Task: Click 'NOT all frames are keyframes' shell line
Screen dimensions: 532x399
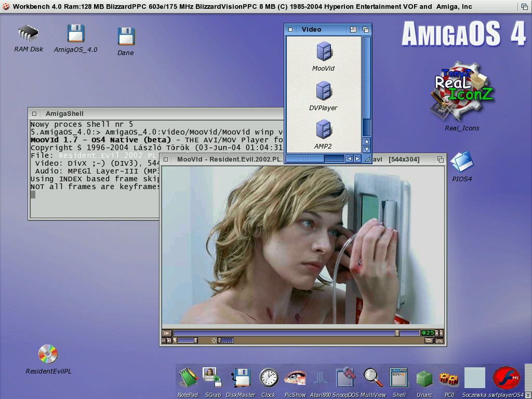Action: coord(95,187)
